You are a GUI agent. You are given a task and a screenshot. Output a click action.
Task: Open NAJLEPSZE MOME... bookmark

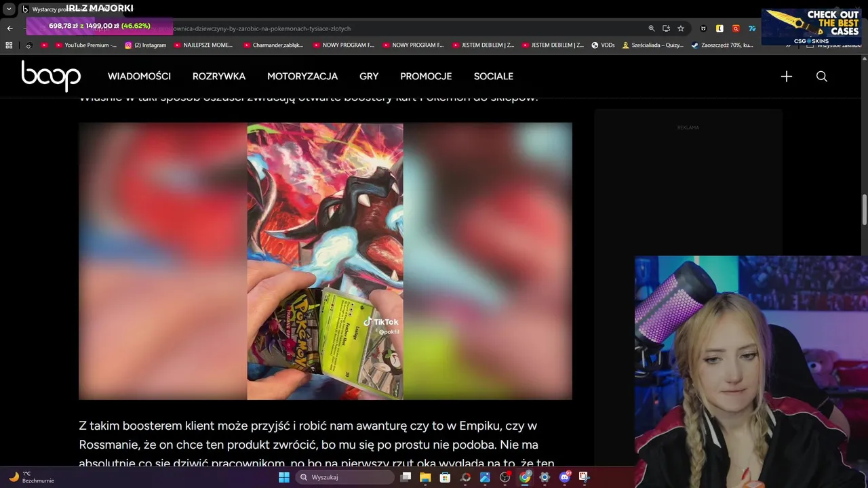[203, 45]
